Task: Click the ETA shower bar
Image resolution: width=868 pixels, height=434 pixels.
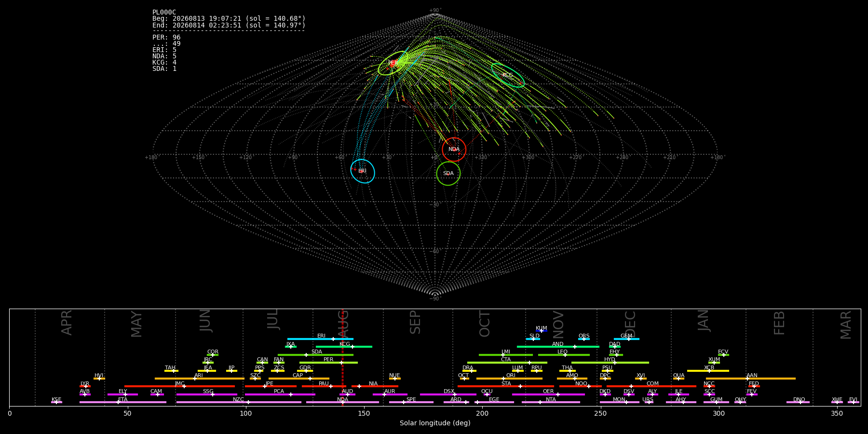Action: coord(123,402)
